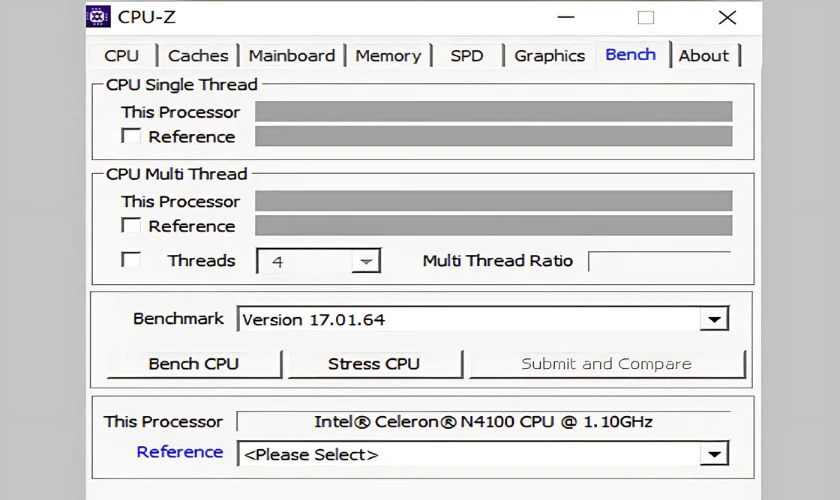Toggle the Threads checkbox
This screenshot has height=500, width=840.
click(131, 259)
